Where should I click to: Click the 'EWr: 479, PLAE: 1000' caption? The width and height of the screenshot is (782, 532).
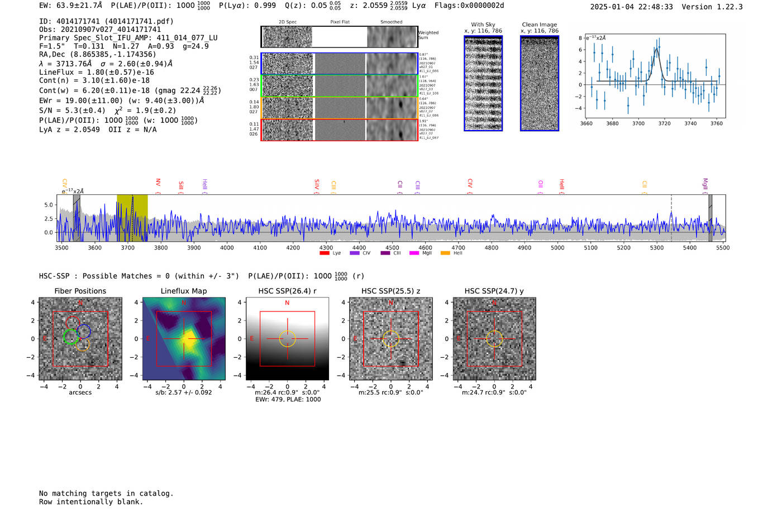[x=288, y=399]
